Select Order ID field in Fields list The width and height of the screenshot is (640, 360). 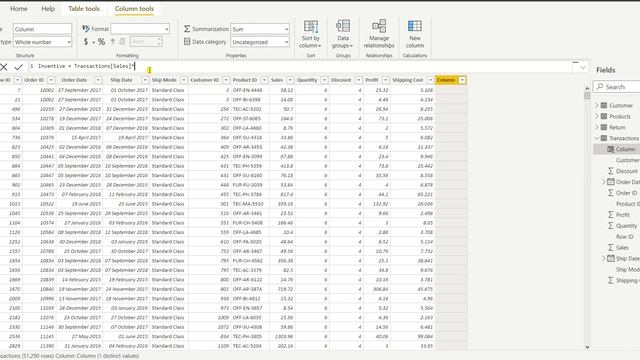[627, 193]
